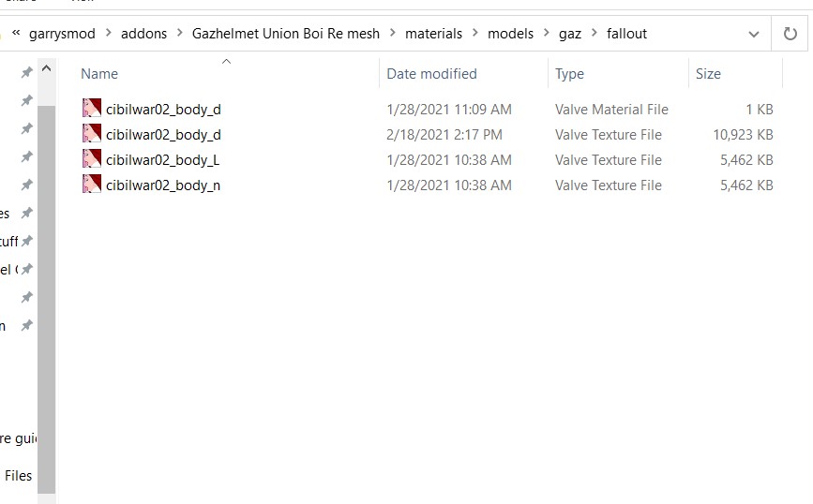813x504 pixels.
Task: Click the cibilwar02_body_n file icon
Action: [x=91, y=185]
